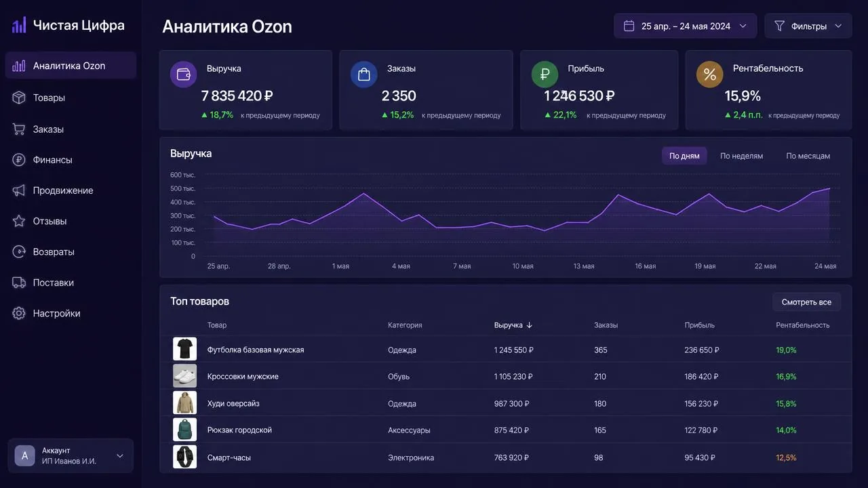Click the Чистая Цифра logo icon
Viewport: 868px width, 488px height.
[19, 25]
